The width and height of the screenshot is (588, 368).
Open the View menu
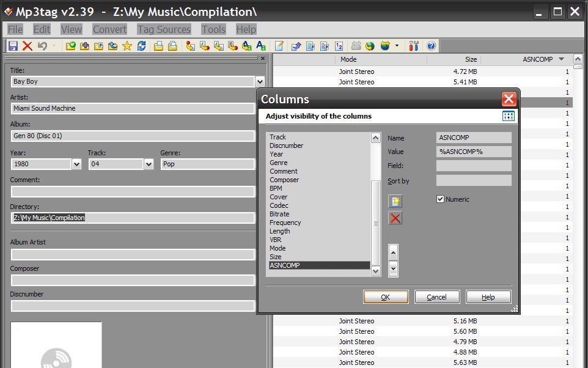72,29
